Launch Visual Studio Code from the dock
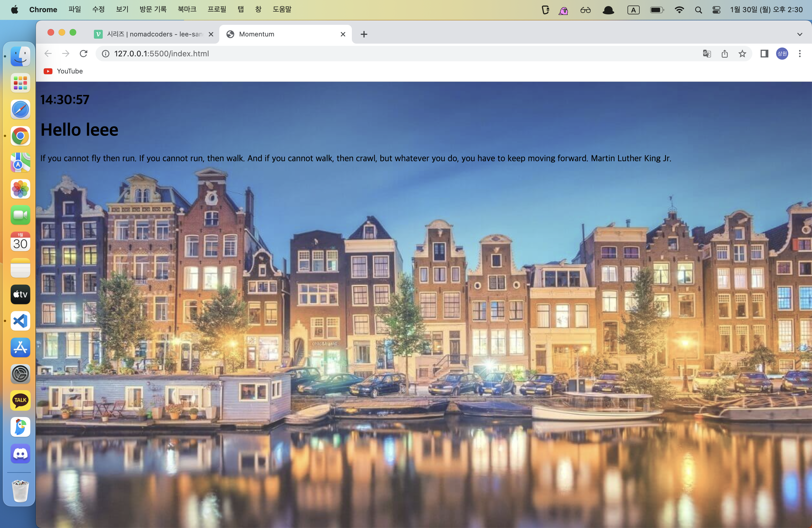Viewport: 812px width, 528px height. (20, 321)
